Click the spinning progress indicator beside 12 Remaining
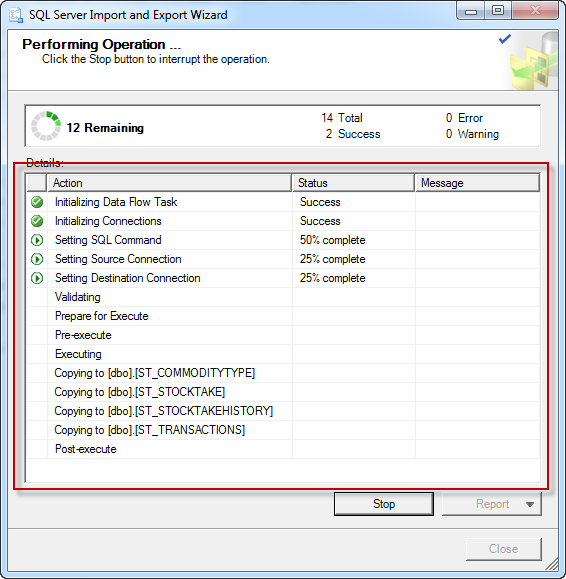This screenshot has width=566, height=579. [46, 126]
